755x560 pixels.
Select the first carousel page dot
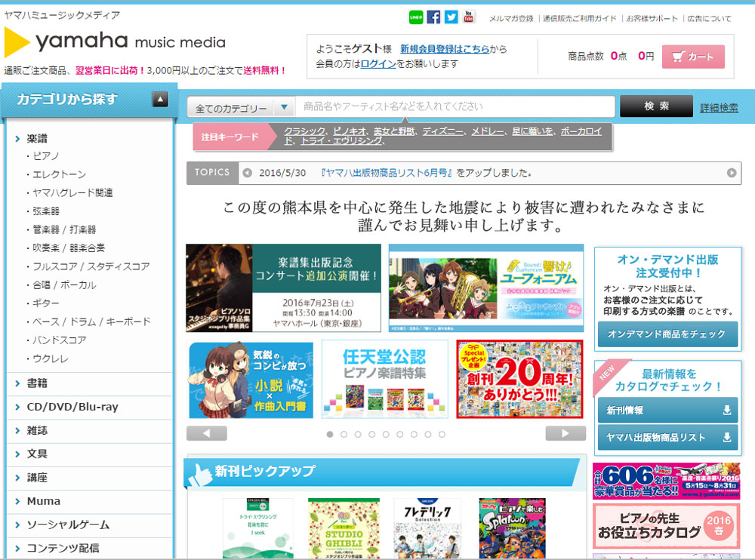tap(330, 434)
